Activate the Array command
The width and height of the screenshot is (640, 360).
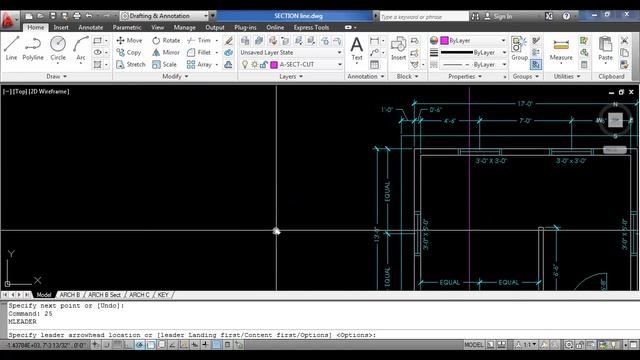point(199,64)
